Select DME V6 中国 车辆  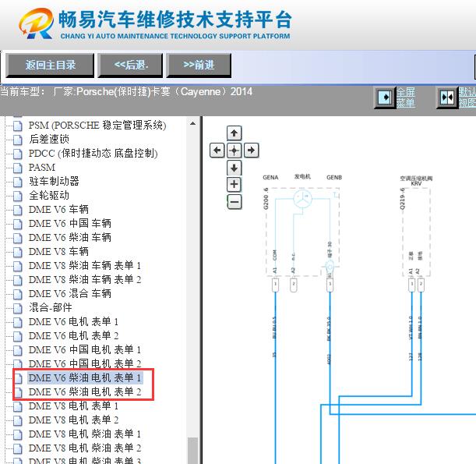(70, 223)
